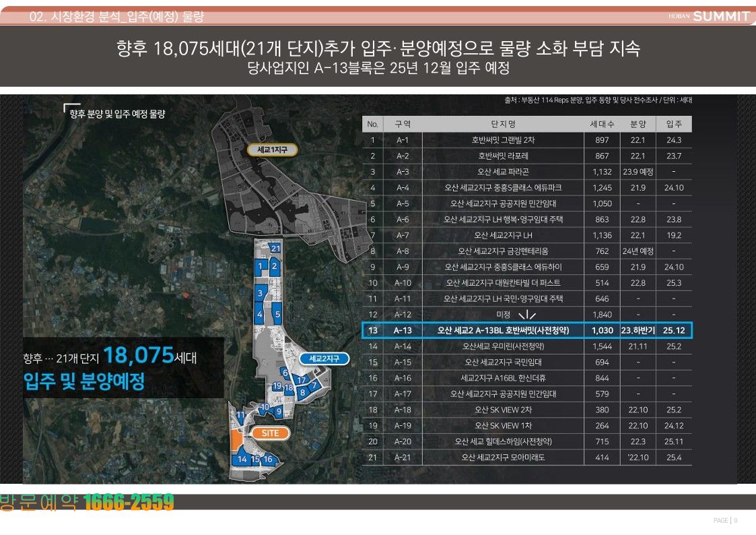756x535 pixels.
Task: Click the source note '출처 : 부동산 114 Reps'
Action: click(537, 100)
